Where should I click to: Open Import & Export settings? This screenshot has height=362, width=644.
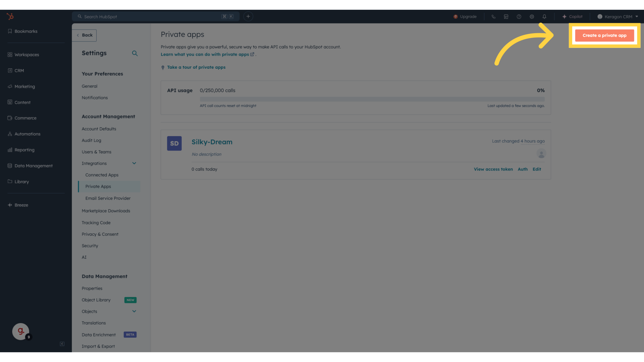click(98, 346)
